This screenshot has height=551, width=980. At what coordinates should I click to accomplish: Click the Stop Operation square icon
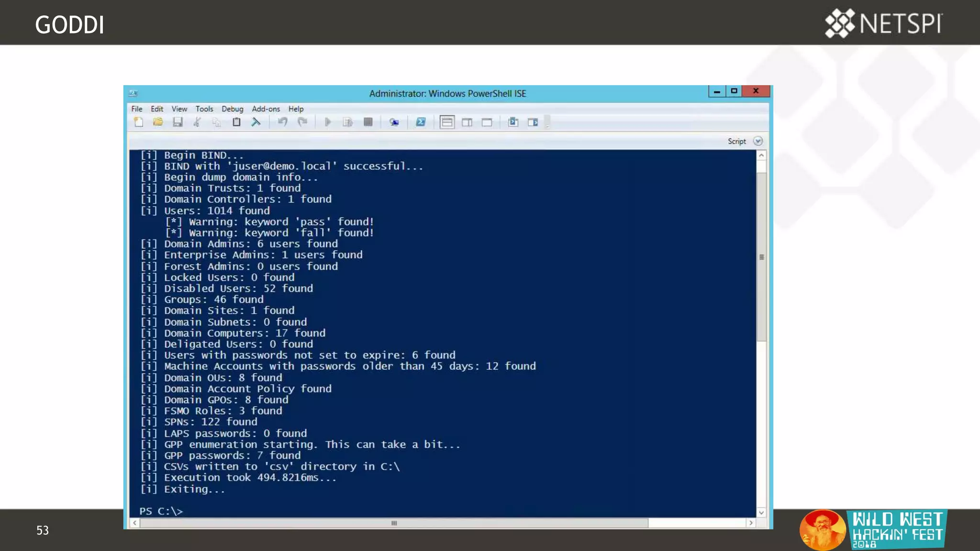click(x=367, y=122)
